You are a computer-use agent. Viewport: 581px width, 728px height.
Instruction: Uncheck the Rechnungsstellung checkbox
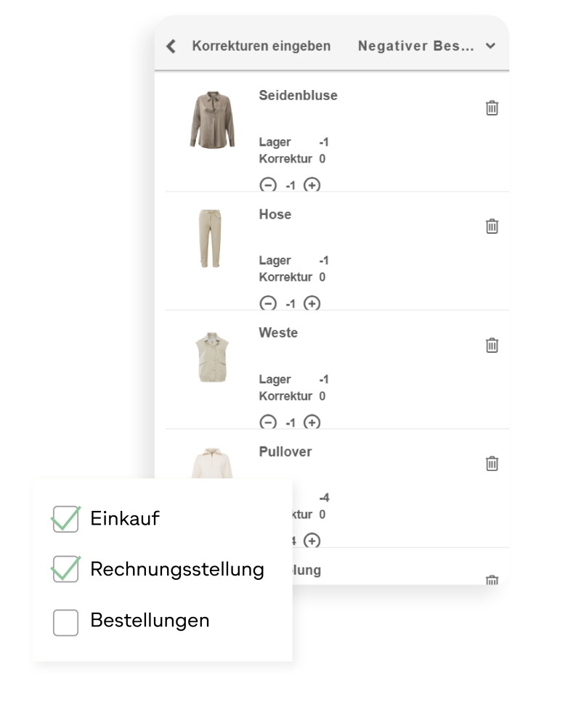pyautogui.click(x=65, y=570)
